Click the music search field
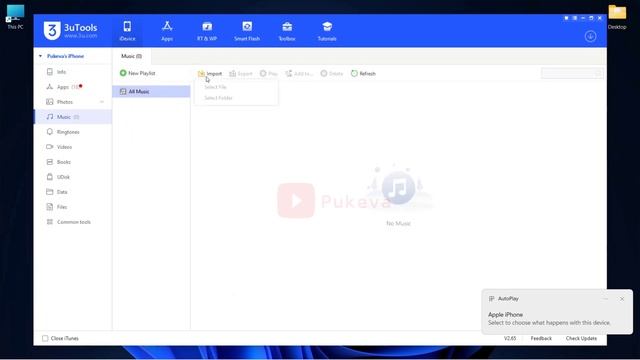 pos(572,73)
